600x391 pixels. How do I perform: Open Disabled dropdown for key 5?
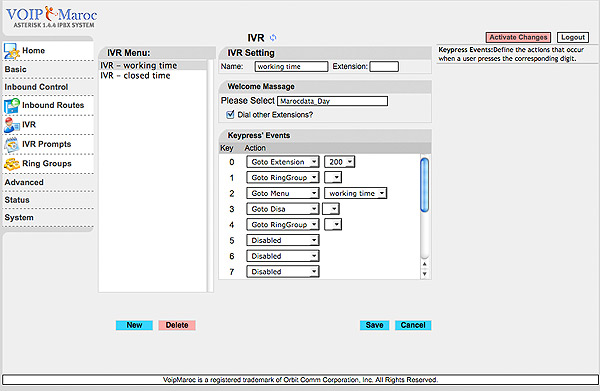[x=282, y=240]
